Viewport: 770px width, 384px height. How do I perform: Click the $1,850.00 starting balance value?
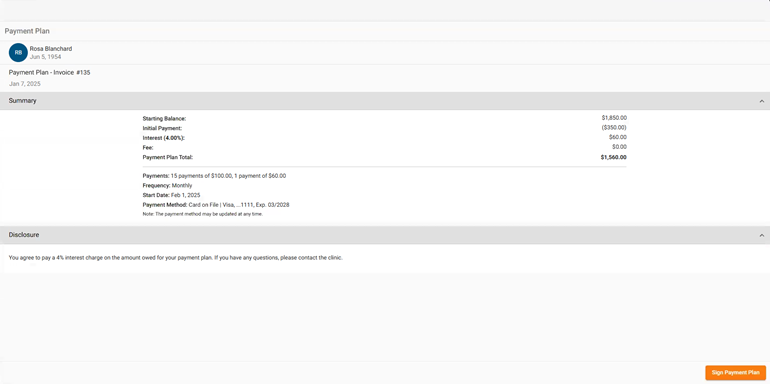point(614,118)
